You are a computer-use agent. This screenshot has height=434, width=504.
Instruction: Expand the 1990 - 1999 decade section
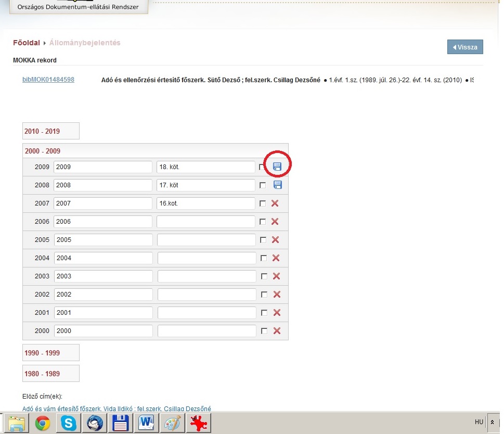42,353
